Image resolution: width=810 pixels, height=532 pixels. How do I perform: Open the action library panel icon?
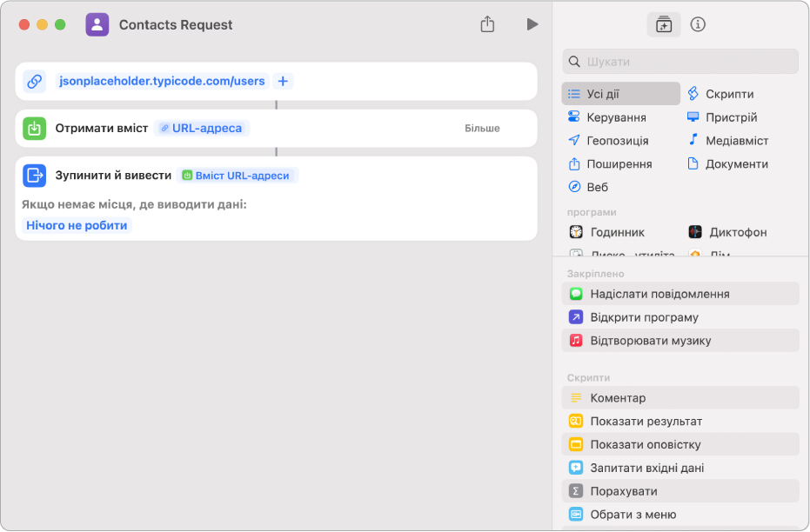point(664,24)
